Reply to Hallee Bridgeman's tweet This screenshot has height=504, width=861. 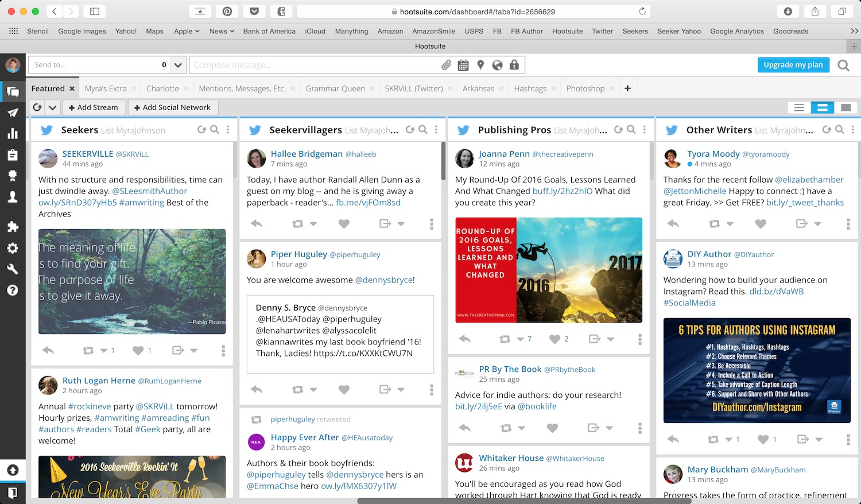pyautogui.click(x=257, y=224)
